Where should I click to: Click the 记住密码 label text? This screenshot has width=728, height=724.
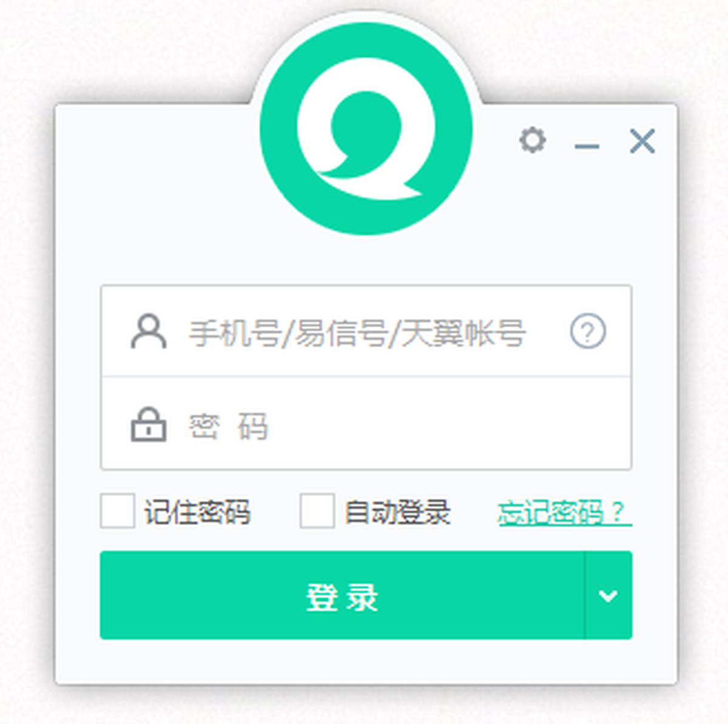tap(197, 512)
